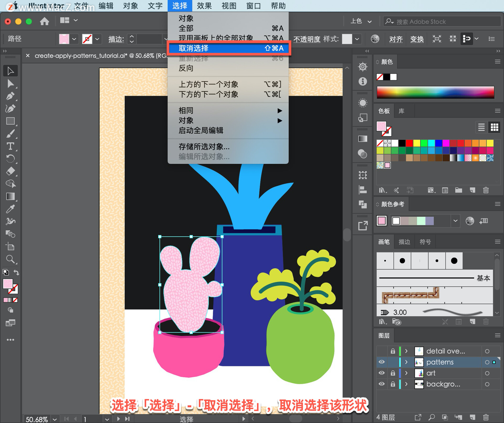Image resolution: width=504 pixels, height=423 pixels.
Task: Open the 效果 (Effect) menu
Action: pos(204,6)
